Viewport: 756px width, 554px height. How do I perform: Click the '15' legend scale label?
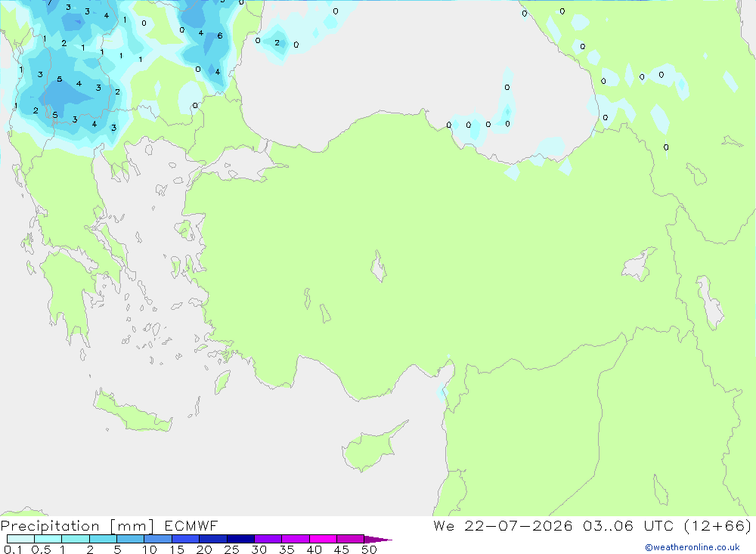[177, 549]
